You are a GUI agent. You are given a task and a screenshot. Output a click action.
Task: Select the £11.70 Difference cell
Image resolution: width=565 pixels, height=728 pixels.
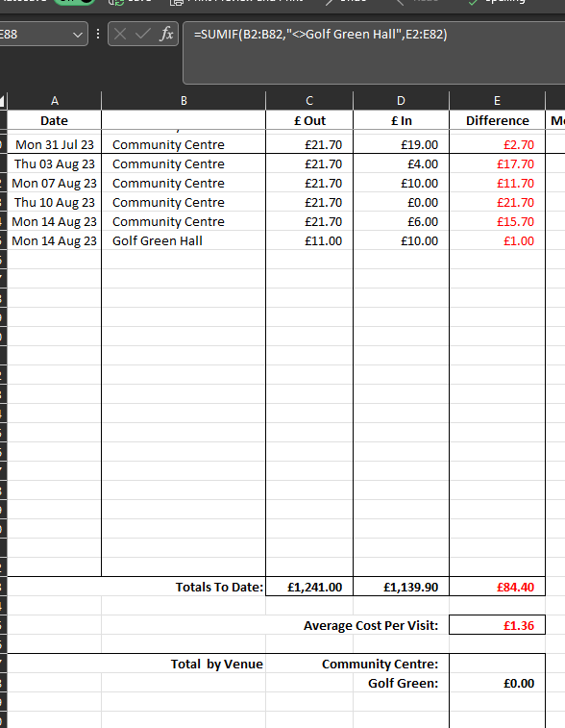pyautogui.click(x=498, y=184)
